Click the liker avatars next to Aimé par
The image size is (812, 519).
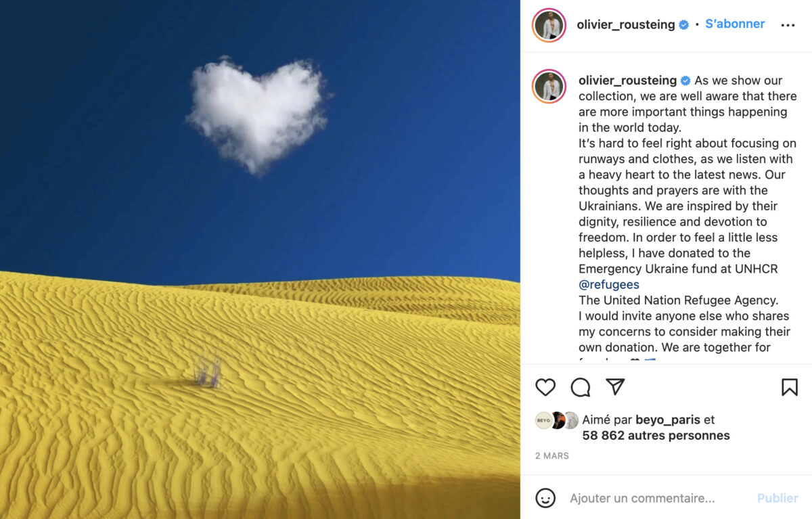coord(557,420)
